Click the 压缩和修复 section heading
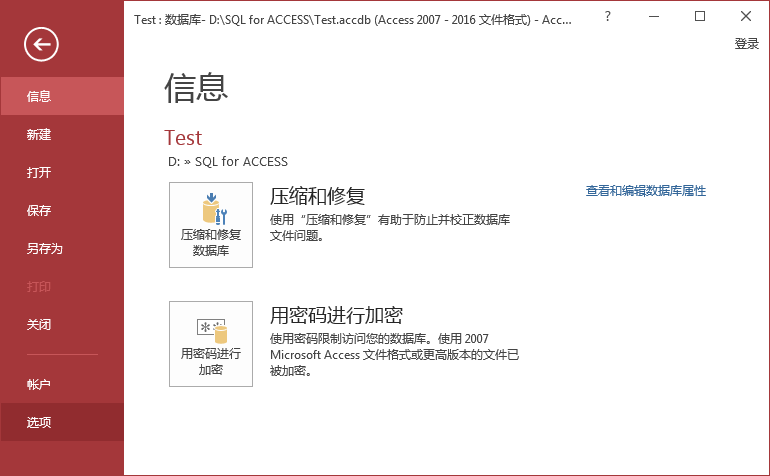 pos(317,196)
